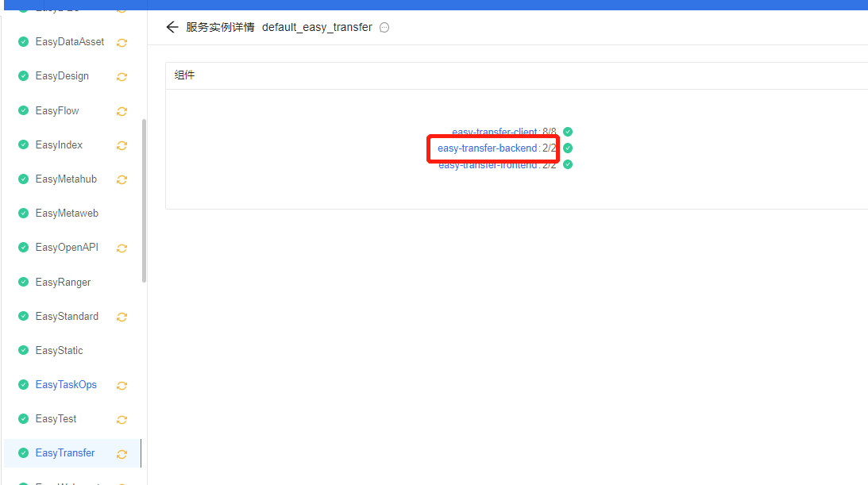Click refresh icon beside EasyDataAsset
The height and width of the screenshot is (485, 868).
[x=122, y=43]
